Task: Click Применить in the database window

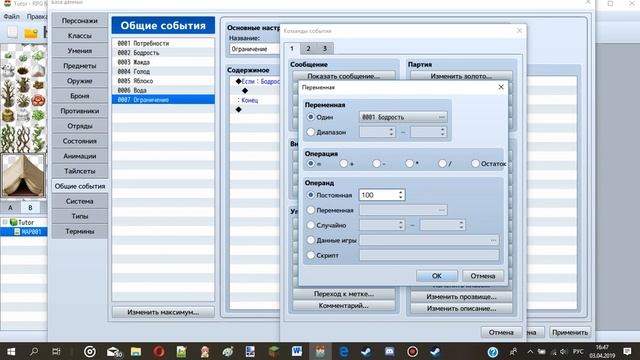Action: point(570,332)
